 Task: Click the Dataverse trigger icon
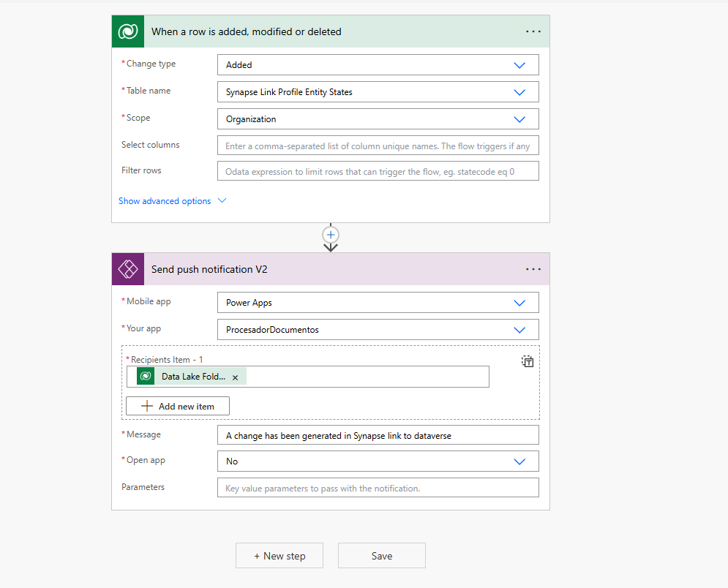[x=127, y=31]
